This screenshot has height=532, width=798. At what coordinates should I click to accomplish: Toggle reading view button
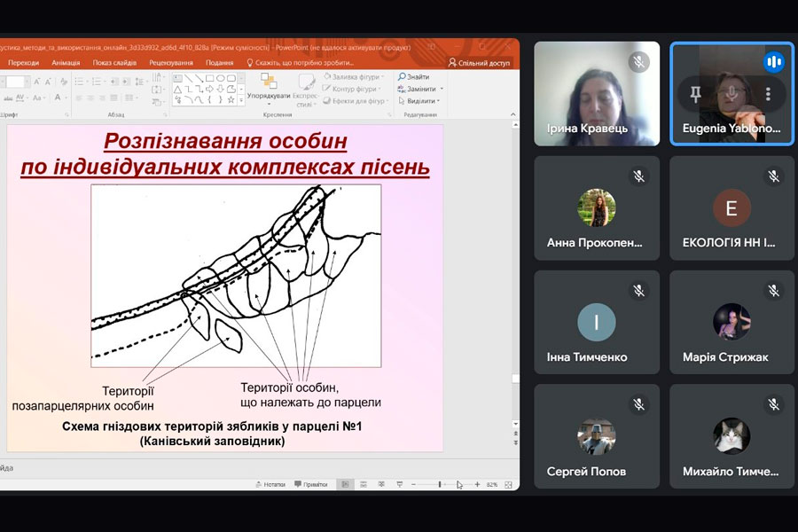(382, 484)
